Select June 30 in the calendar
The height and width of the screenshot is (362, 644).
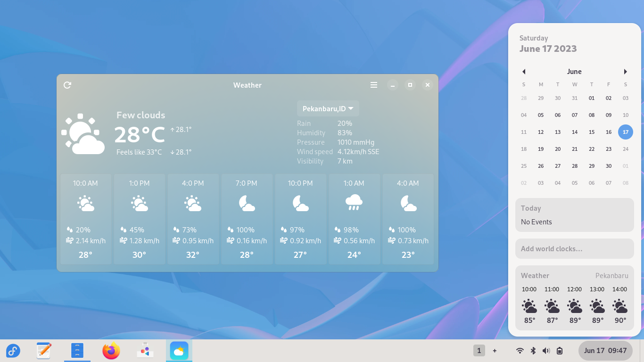[x=609, y=166]
